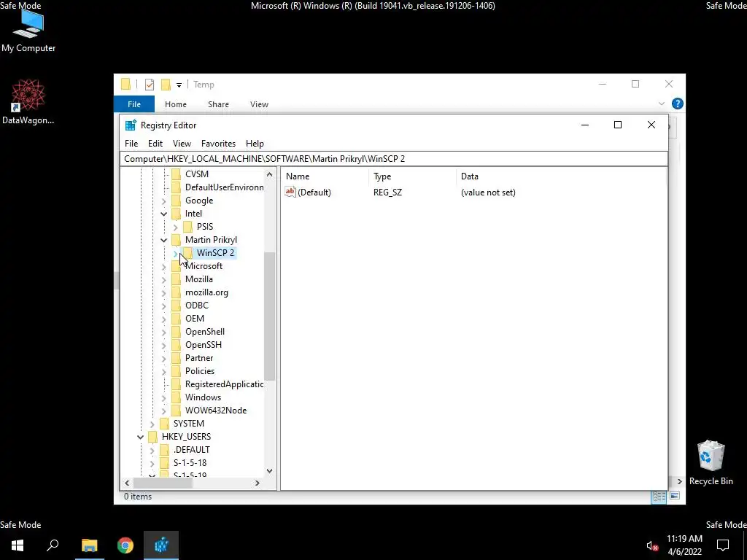The image size is (747, 560).
Task: Open taskbar search magnifier
Action: coord(53,545)
